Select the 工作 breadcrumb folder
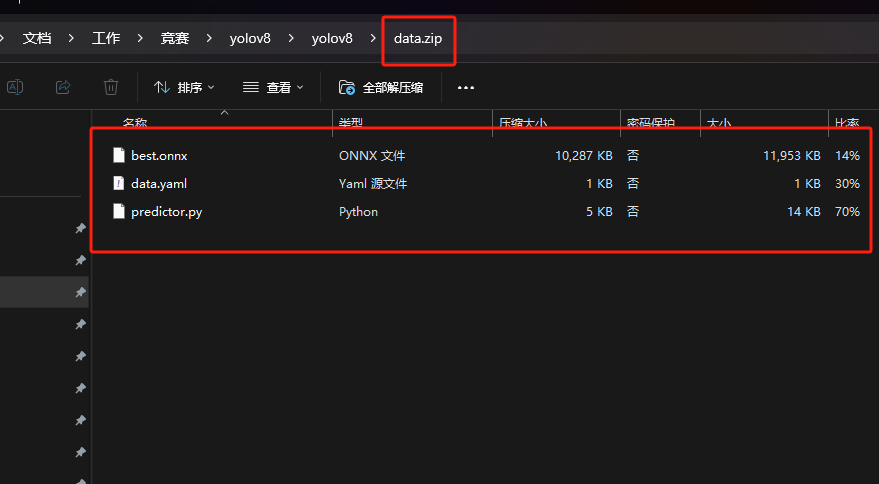Screen dimensions: 879x484 [106, 39]
